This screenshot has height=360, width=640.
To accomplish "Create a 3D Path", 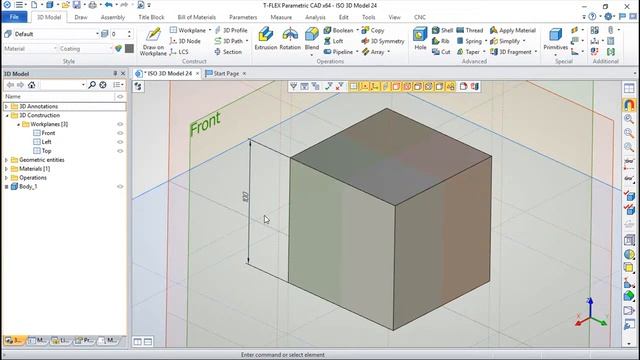I will (x=229, y=41).
